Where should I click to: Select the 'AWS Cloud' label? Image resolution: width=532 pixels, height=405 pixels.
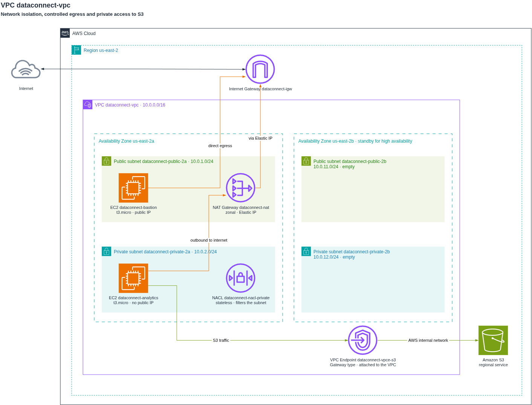click(84, 33)
